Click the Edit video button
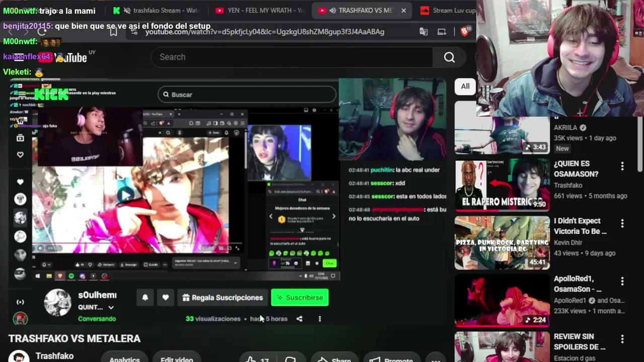Viewport: 644px width, 362px height. point(177,358)
